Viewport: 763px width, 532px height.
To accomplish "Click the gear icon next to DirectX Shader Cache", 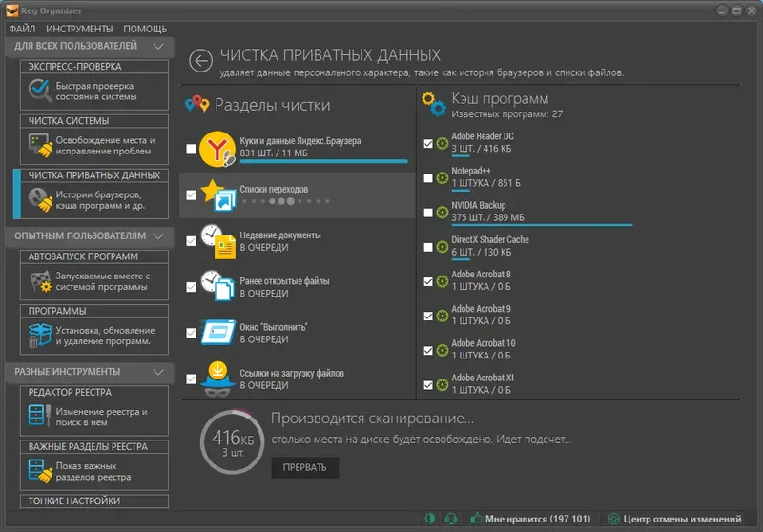I will point(442,247).
